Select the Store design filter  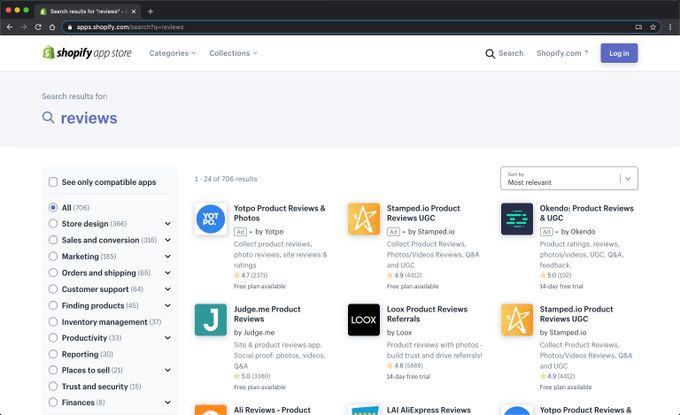point(53,223)
